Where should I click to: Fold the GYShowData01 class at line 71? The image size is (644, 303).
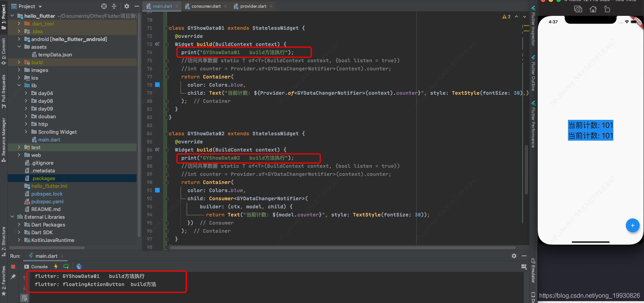click(x=167, y=28)
